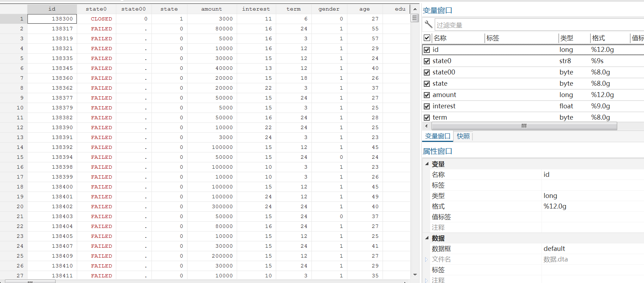Select the state00 column header
The image size is (644, 283).
134,9
